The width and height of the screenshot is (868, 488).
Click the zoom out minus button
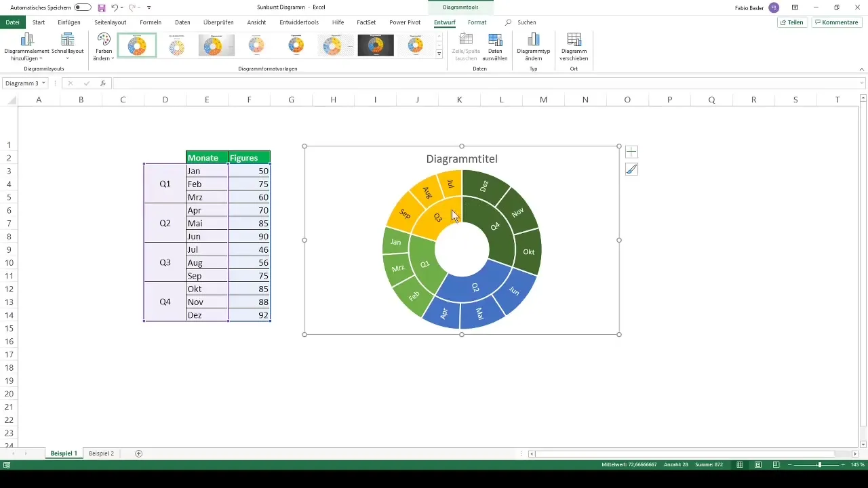[x=790, y=465]
